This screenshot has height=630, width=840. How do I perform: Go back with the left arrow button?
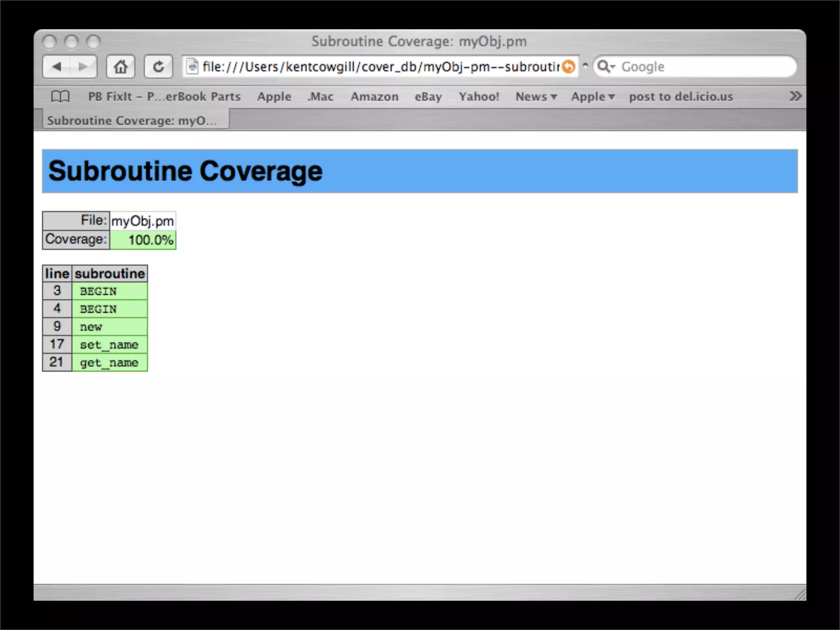pyautogui.click(x=57, y=66)
